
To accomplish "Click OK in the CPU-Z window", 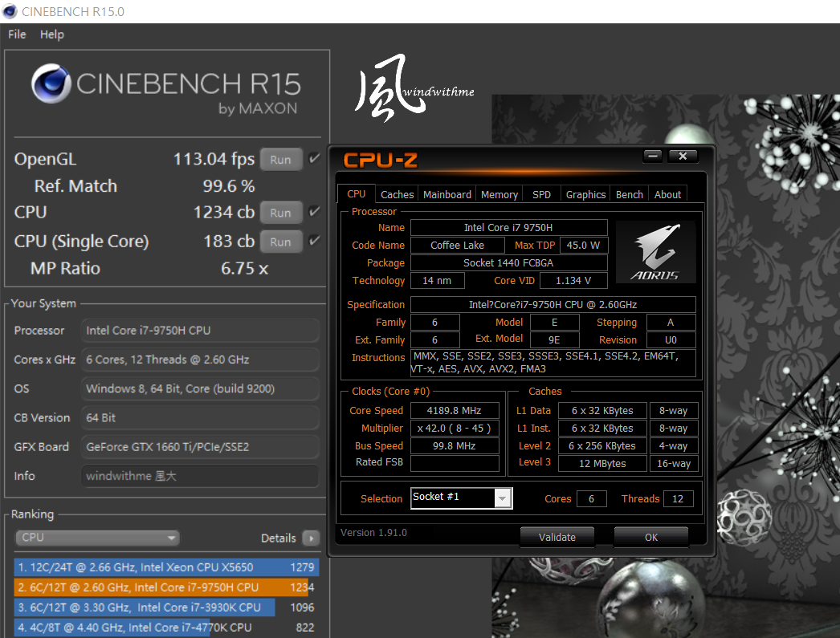I will 651,537.
